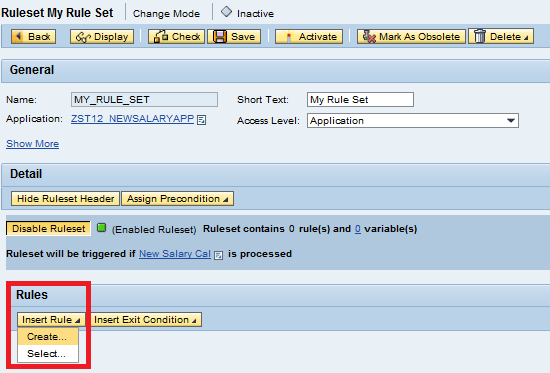The image size is (550, 373).
Task: Open the 0 variable(s) link
Action: 358,229
